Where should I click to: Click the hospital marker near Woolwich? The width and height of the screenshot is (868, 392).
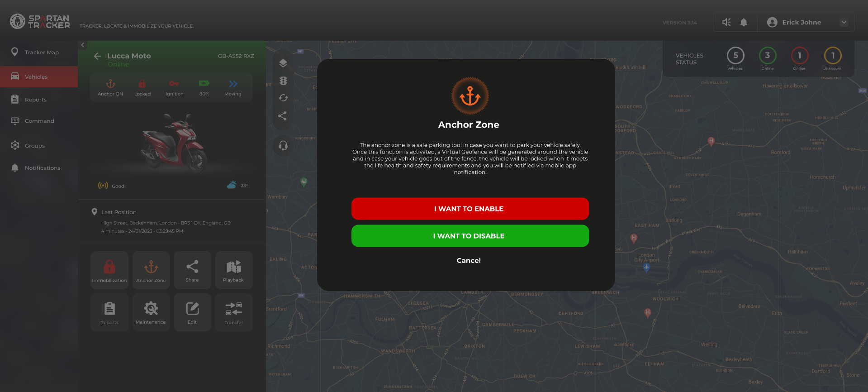tap(648, 313)
